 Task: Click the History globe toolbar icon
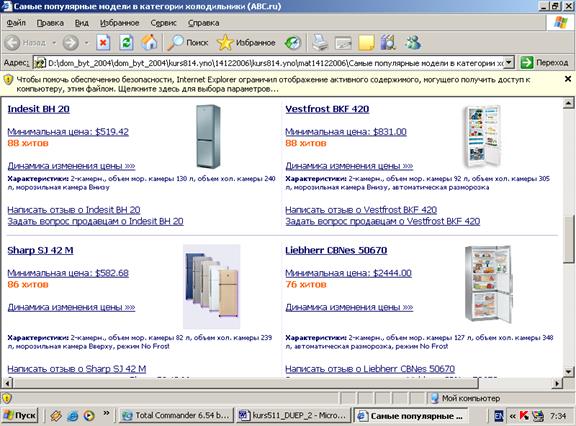[x=293, y=43]
